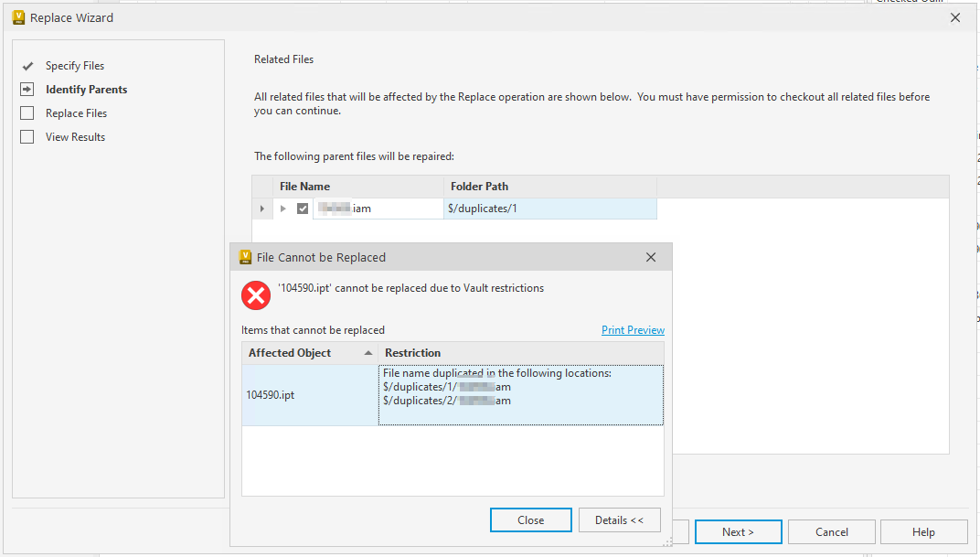Screen dimensions: 980x557
Task: Close the File Cannot be Replaced dialog
Action: tap(530, 520)
